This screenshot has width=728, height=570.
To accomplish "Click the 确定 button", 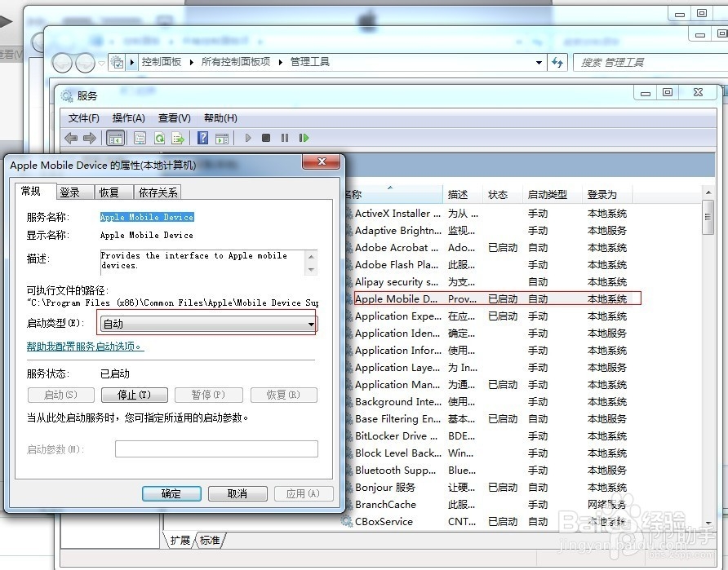I will pos(171,494).
